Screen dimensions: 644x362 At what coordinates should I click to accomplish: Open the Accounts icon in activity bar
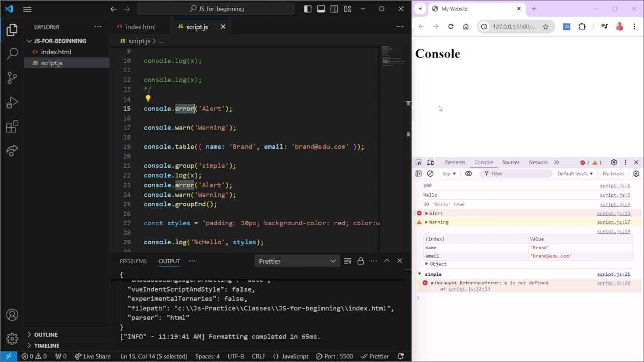click(x=12, y=315)
